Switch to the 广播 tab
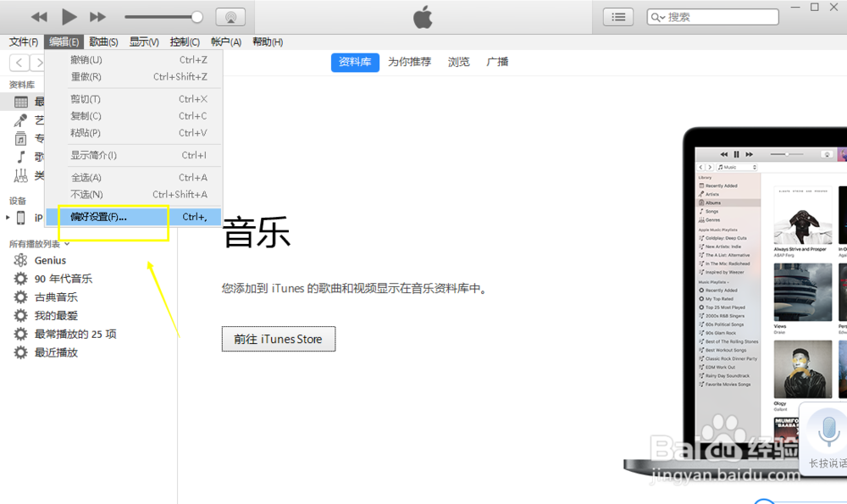 pyautogui.click(x=497, y=62)
